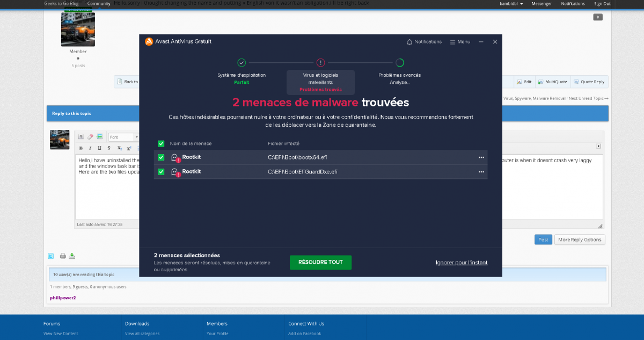The height and width of the screenshot is (340, 644).
Task: Click the Problèmes avancés progress spinner
Action: (399, 62)
